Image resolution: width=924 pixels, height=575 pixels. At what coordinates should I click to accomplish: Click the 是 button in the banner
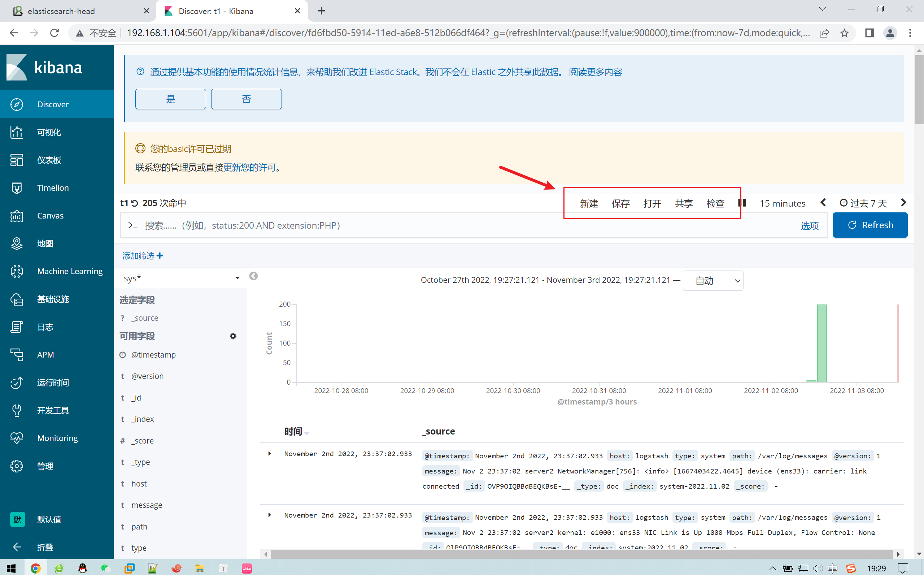pos(171,99)
